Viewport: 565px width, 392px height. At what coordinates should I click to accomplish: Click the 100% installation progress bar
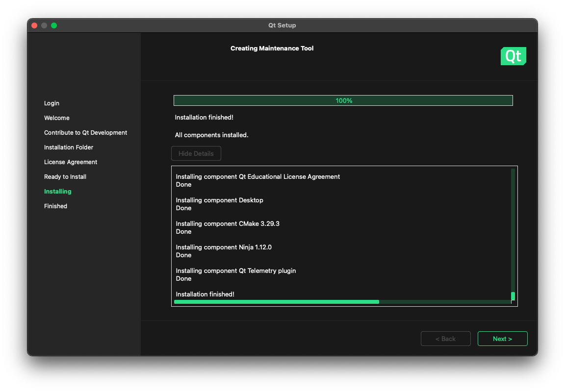pos(343,100)
